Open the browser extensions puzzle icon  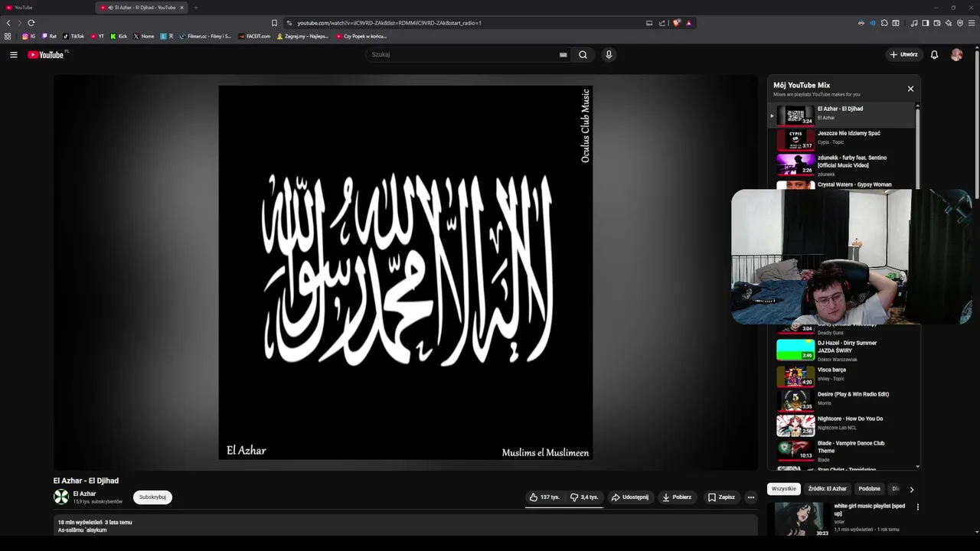(x=884, y=23)
